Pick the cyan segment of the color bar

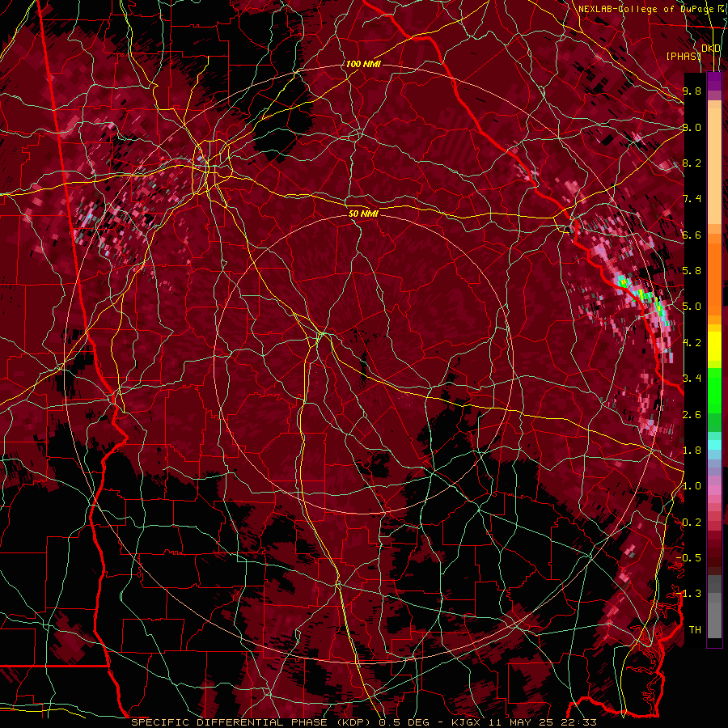[714, 445]
